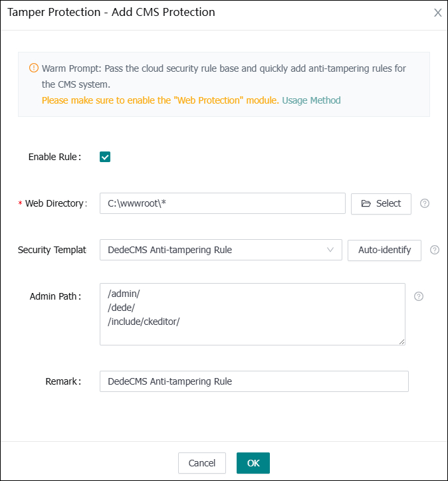
Task: Open the Security Template dropdown
Action: (x=219, y=250)
